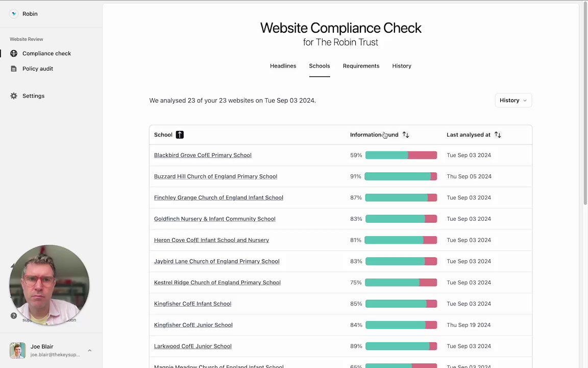Screen dimensions: 588x368
Task: Click the Robin workspace name
Action: 30,14
